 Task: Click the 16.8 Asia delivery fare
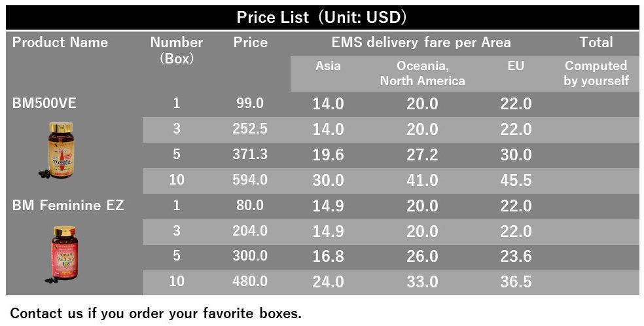pyautogui.click(x=328, y=257)
